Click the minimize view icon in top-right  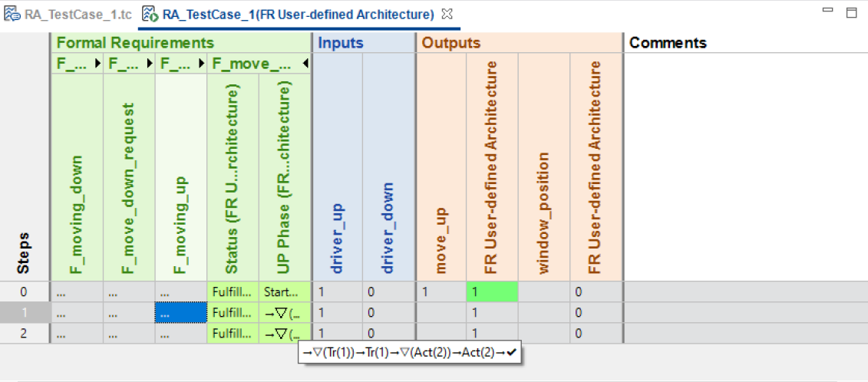(830, 13)
